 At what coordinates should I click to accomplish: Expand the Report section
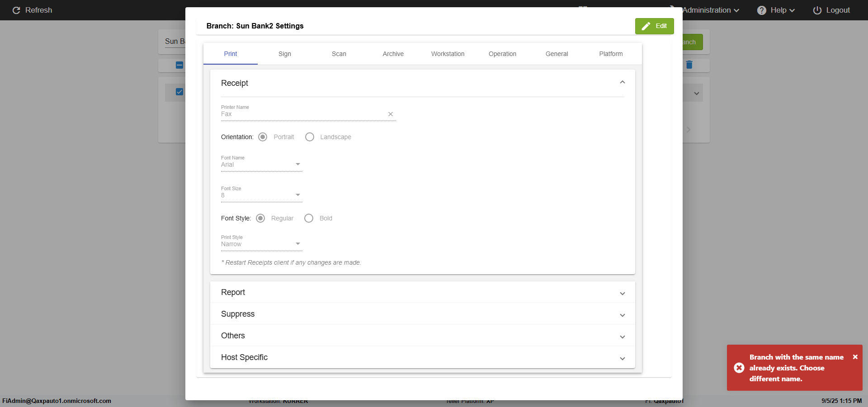point(422,292)
